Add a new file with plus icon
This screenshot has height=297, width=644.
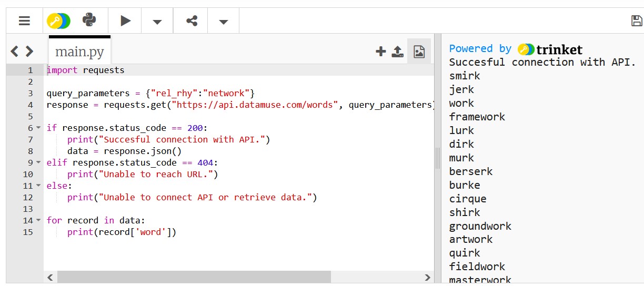380,52
